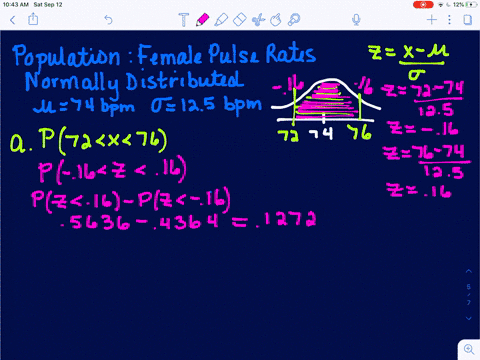This screenshot has width=480, height=360.
Task: Add media with the plus button
Action: [x=432, y=20]
